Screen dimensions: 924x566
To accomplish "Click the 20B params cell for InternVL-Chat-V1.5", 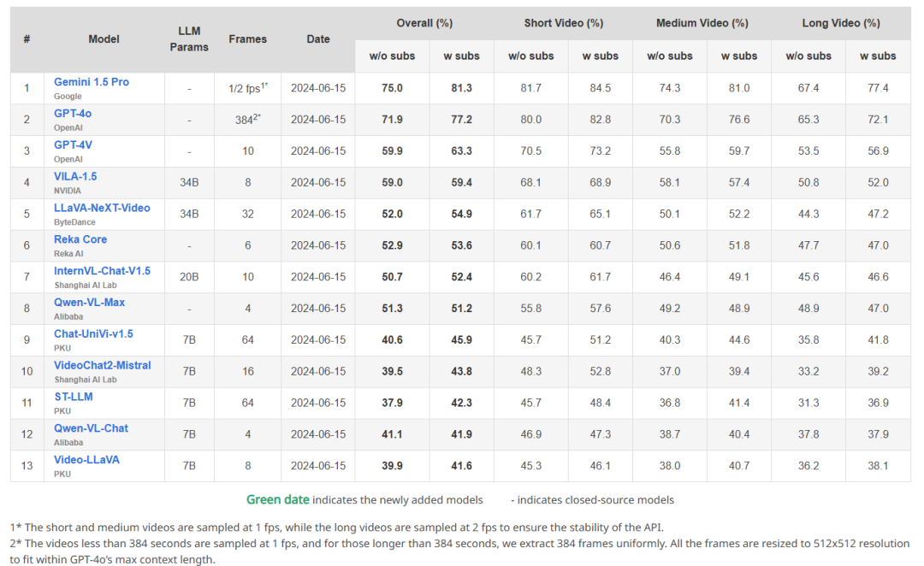I will (x=189, y=277).
